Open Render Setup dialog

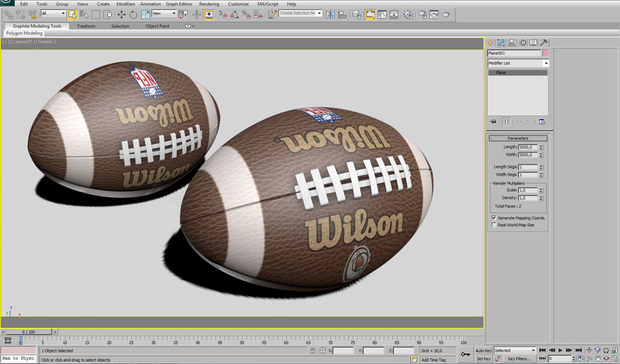pyautogui.click(x=422, y=15)
